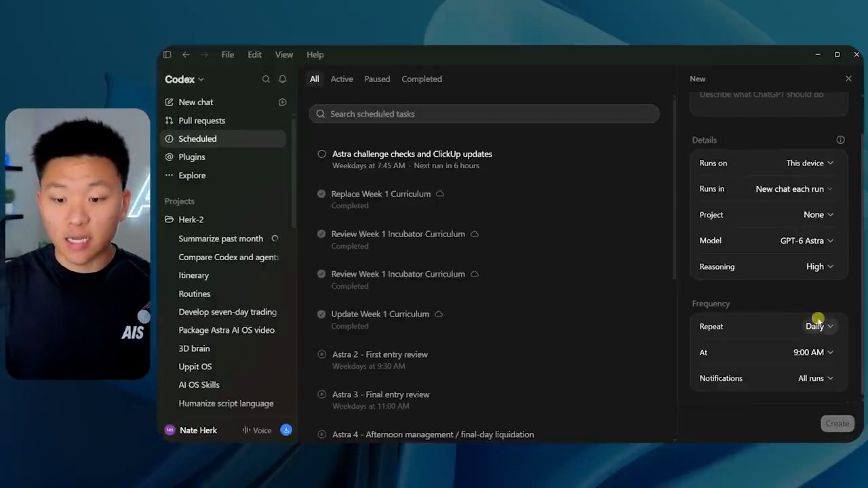Open the search icon beside Codex
This screenshot has width=868, height=488.
(266, 79)
